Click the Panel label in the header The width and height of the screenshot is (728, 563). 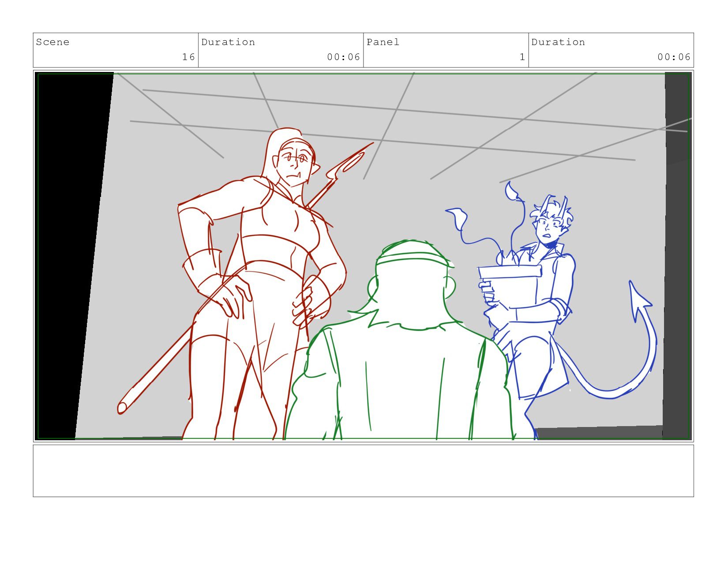(383, 42)
